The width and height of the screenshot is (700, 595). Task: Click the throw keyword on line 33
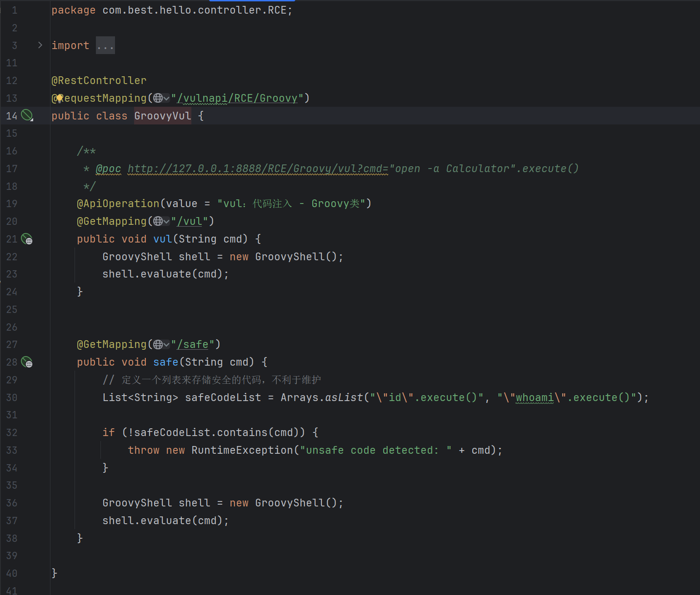(x=144, y=450)
